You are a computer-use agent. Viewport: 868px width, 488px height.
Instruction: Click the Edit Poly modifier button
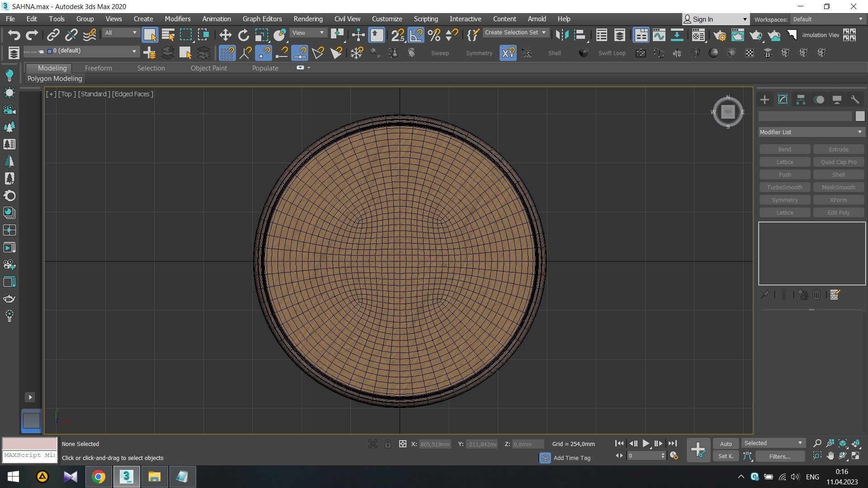[x=838, y=212]
